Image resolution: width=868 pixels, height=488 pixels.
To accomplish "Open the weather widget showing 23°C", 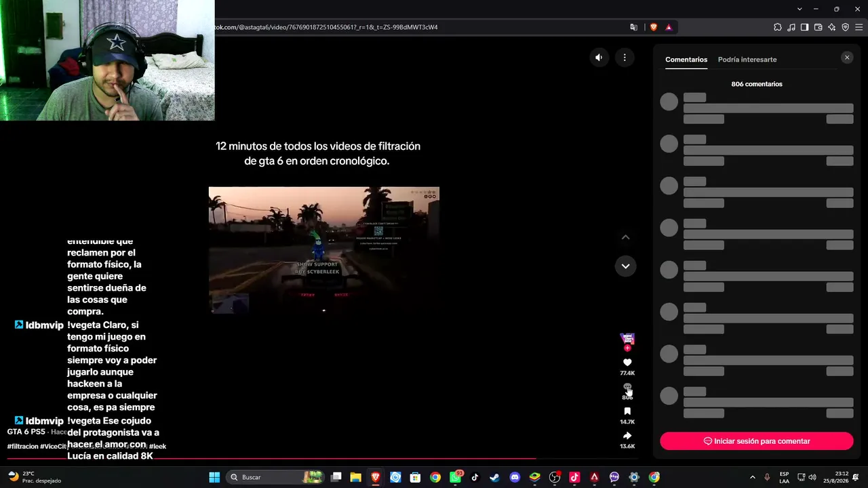I will pyautogui.click(x=34, y=477).
